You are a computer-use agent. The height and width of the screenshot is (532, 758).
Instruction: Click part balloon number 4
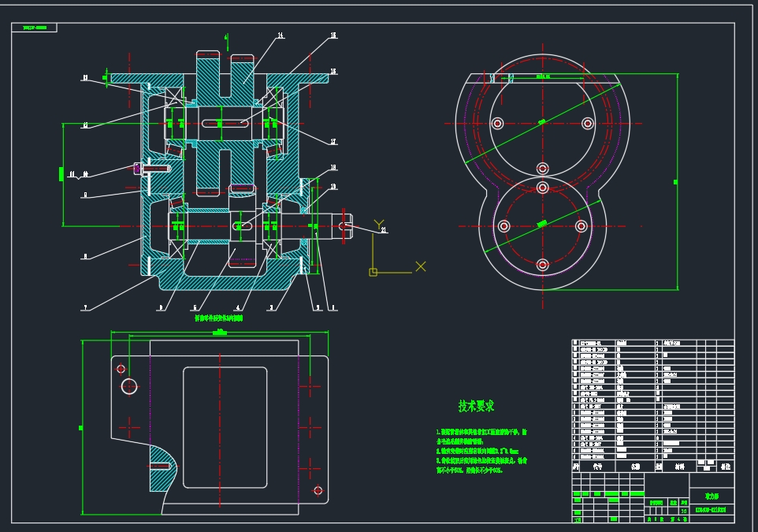click(238, 307)
